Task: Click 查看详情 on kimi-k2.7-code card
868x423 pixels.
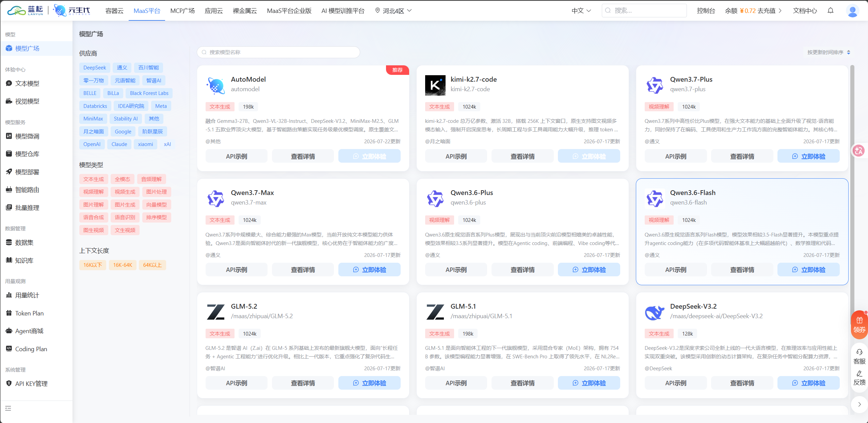Action: coord(523,156)
